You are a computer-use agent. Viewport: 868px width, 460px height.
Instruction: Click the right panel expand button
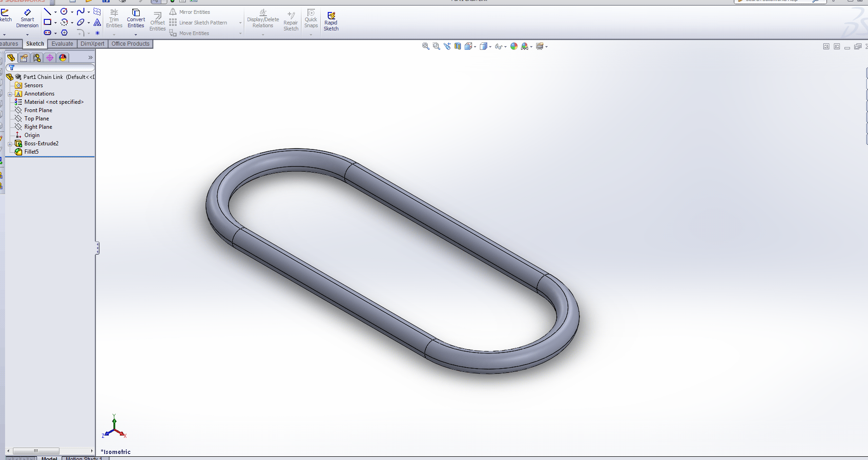837,47
